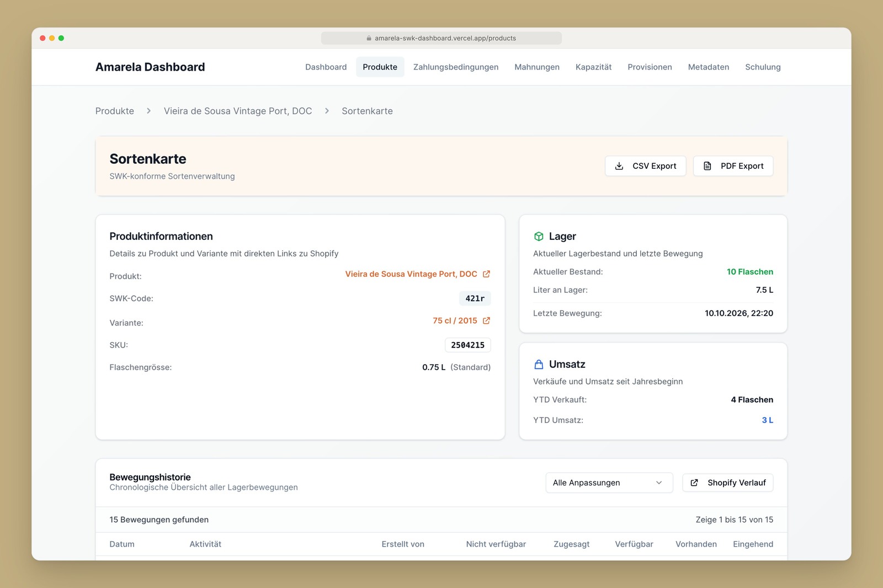This screenshot has height=588, width=883.
Task: Click the green box icon beside Lager
Action: [539, 237]
